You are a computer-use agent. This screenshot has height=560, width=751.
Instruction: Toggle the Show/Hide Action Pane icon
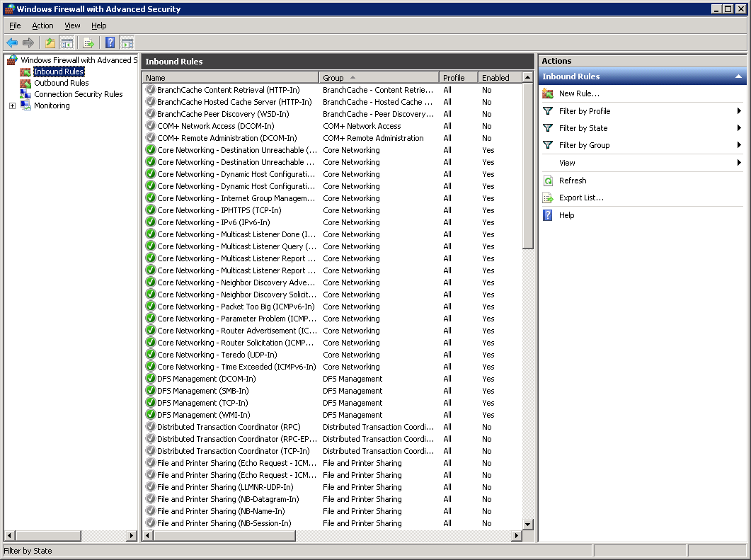click(127, 42)
